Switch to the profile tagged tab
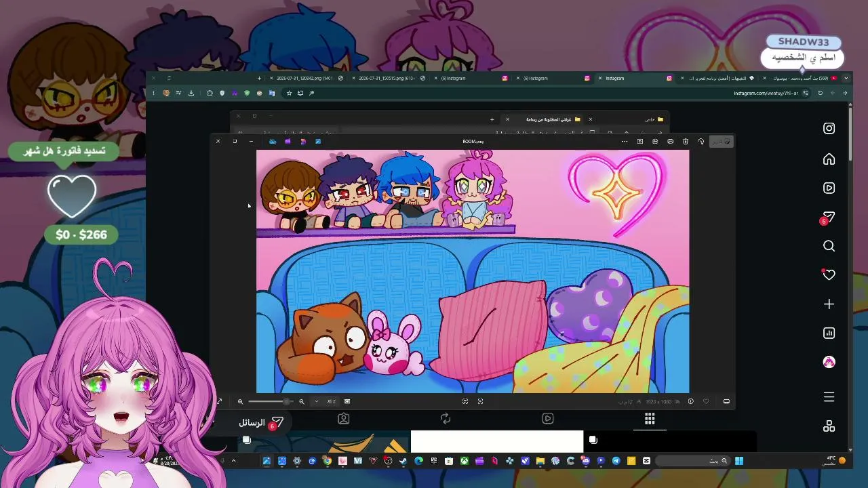The image size is (868, 488). [x=344, y=419]
